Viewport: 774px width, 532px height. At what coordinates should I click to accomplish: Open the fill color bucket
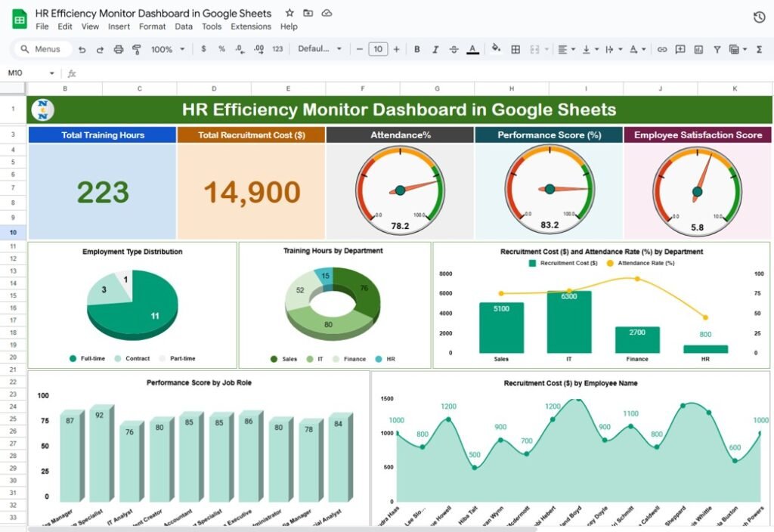click(x=496, y=48)
